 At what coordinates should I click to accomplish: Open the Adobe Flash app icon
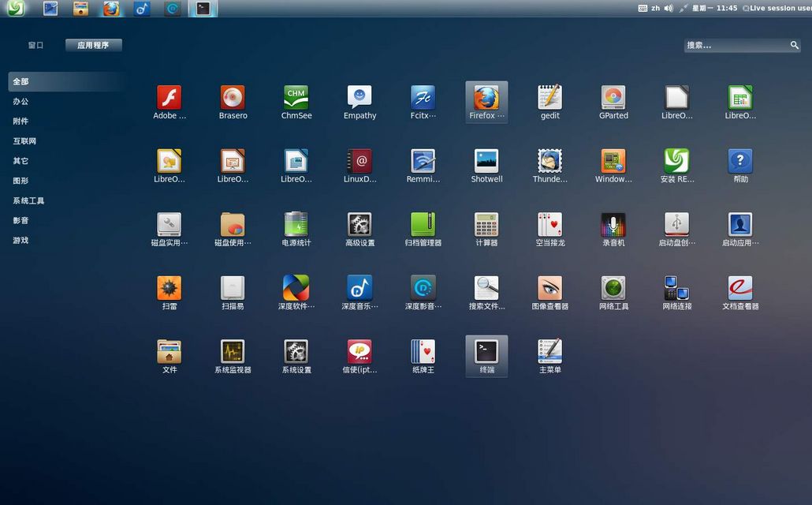[169, 98]
